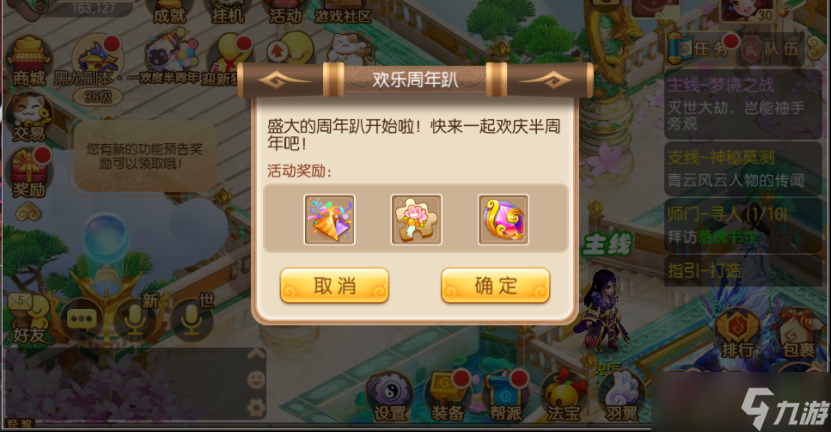Switch to the 队伍 team tab
Image resolution: width=831 pixels, height=432 pixels.
[x=776, y=49]
